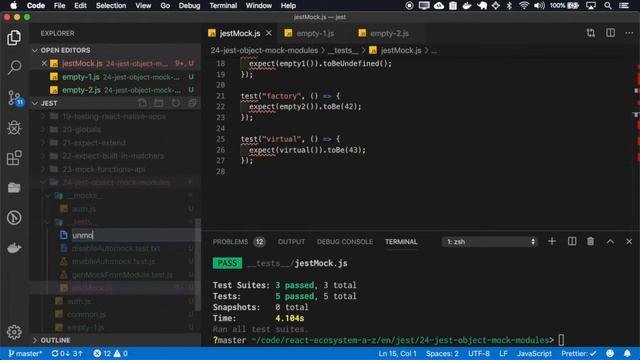640x360 pixels.
Task: Split the editor right icon
Action: [x=610, y=33]
